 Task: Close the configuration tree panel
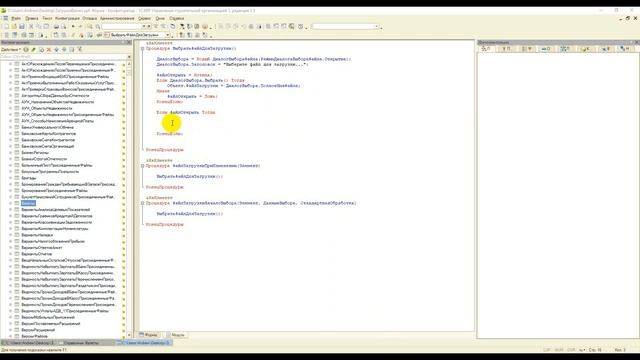click(129, 42)
